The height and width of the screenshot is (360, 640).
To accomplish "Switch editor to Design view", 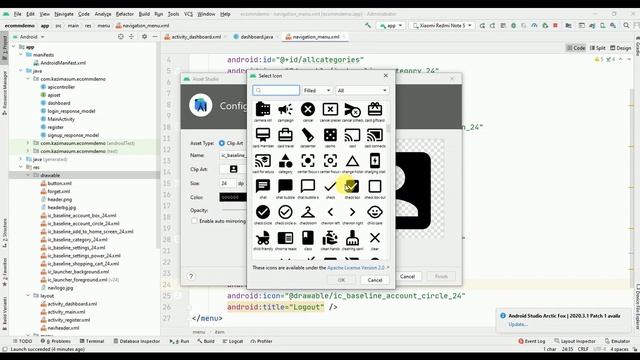I will coord(620,48).
